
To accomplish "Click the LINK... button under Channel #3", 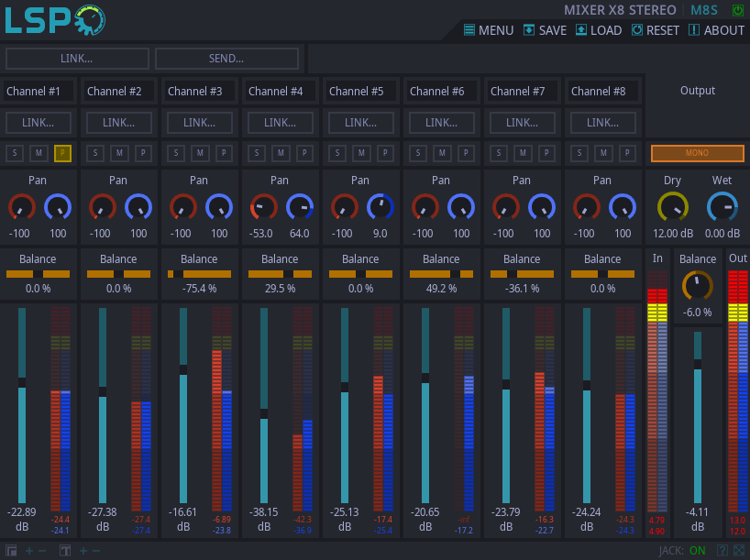I will 200,123.
